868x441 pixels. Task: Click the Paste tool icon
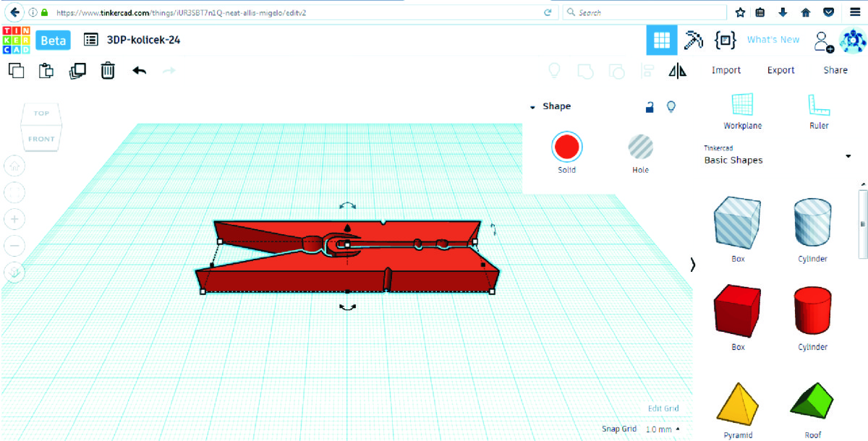[x=46, y=71]
